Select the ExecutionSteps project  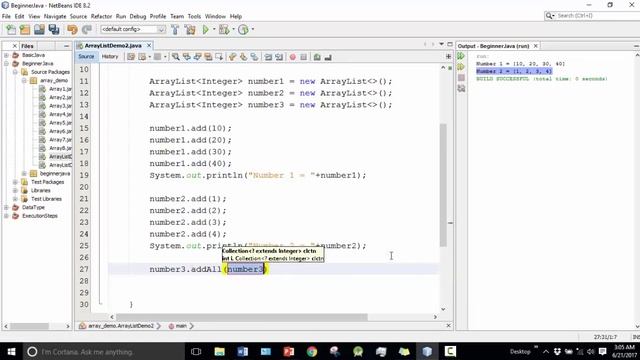coord(40,216)
